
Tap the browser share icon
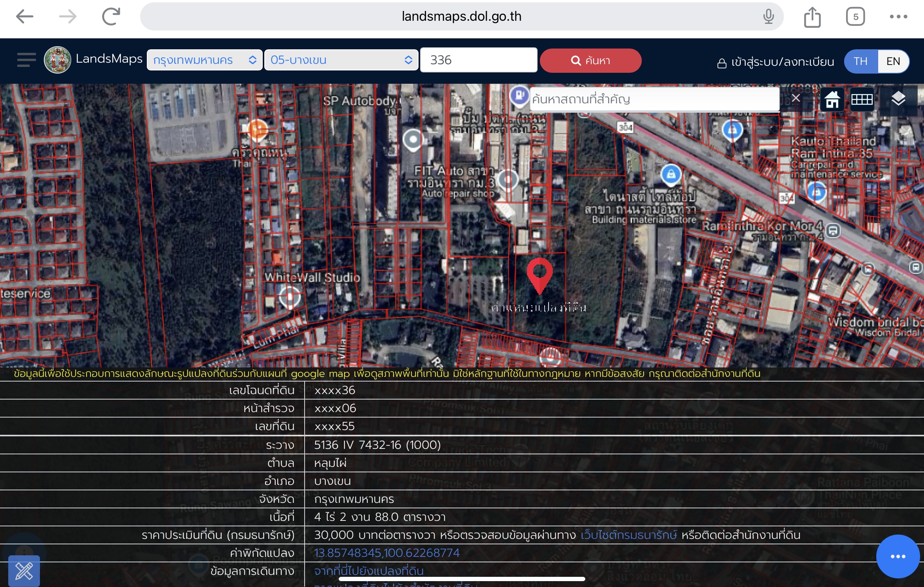coord(812,17)
